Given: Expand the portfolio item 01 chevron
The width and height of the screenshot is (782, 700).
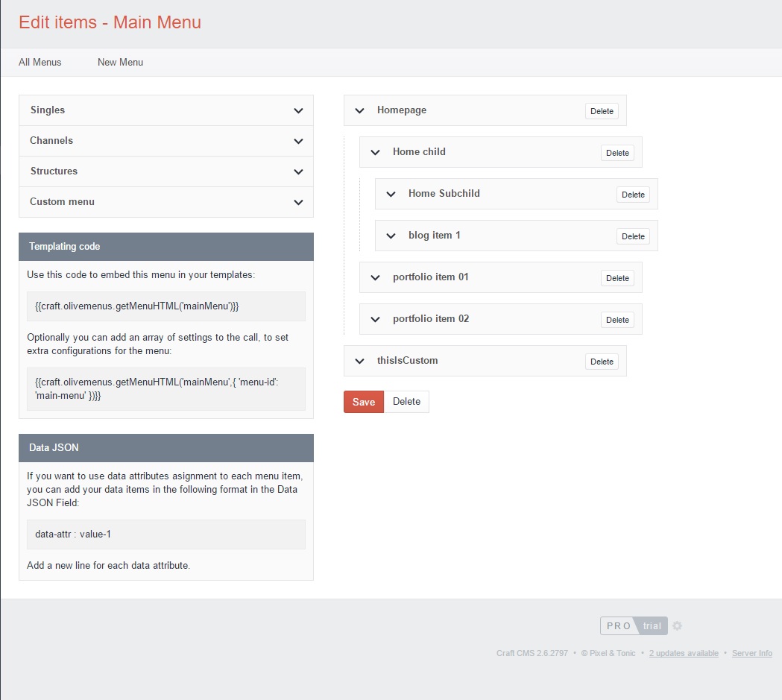Looking at the screenshot, I should point(376,278).
